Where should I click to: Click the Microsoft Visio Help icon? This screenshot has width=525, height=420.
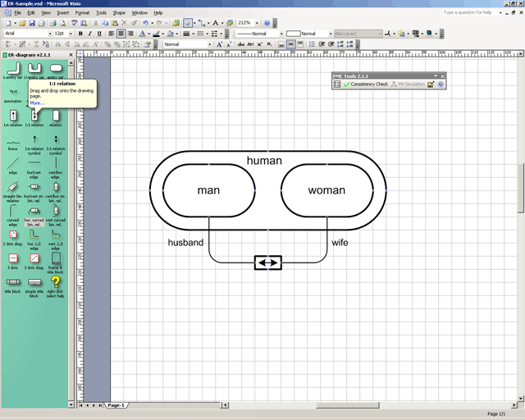point(267,23)
